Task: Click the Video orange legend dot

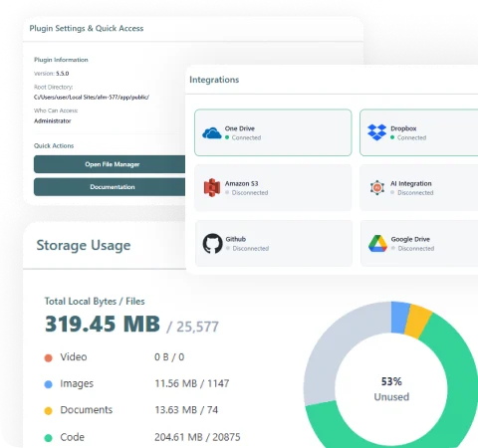Action: pyautogui.click(x=48, y=358)
